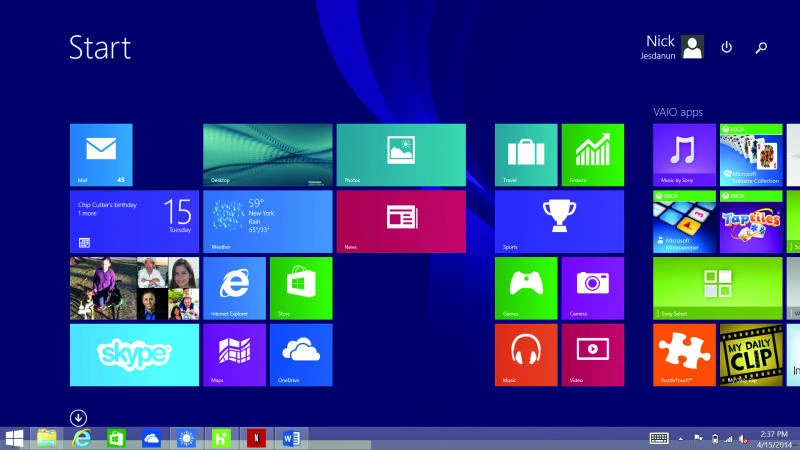Open the Finance tile

point(593,155)
